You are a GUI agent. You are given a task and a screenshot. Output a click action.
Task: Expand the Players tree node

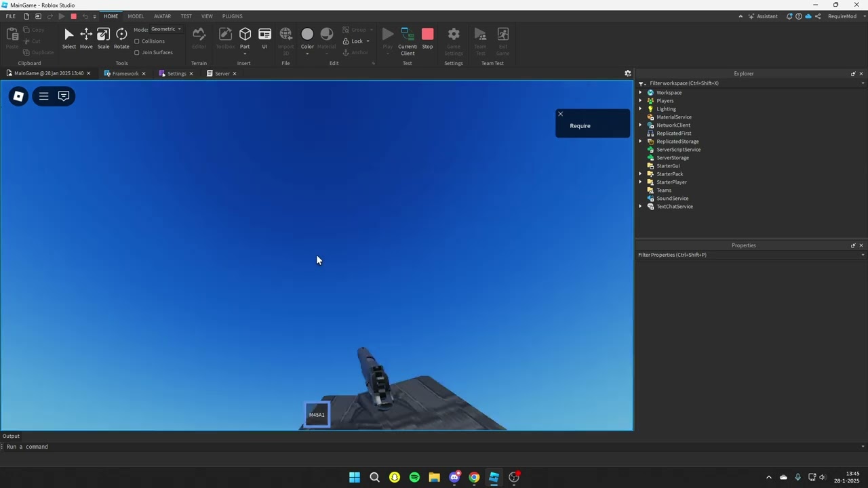tap(641, 101)
